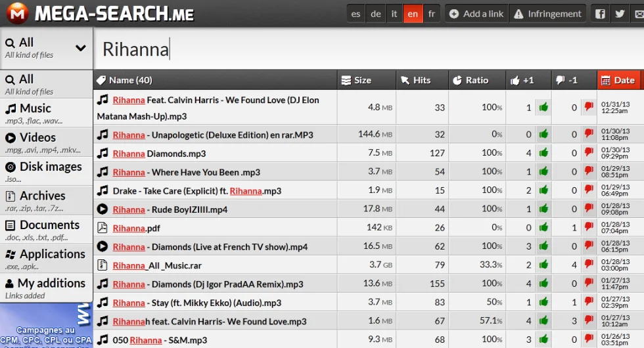Click the Mega-Search.me logo icon

pos(17,13)
